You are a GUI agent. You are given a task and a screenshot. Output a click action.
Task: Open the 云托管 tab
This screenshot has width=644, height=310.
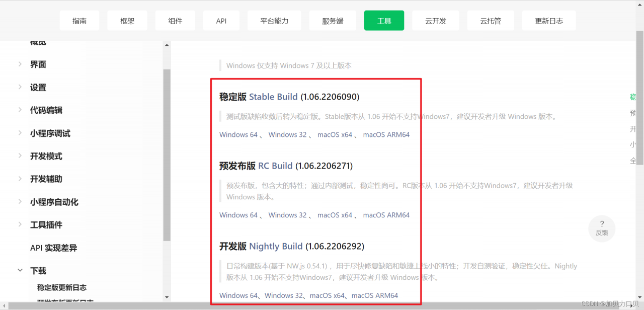pos(490,21)
